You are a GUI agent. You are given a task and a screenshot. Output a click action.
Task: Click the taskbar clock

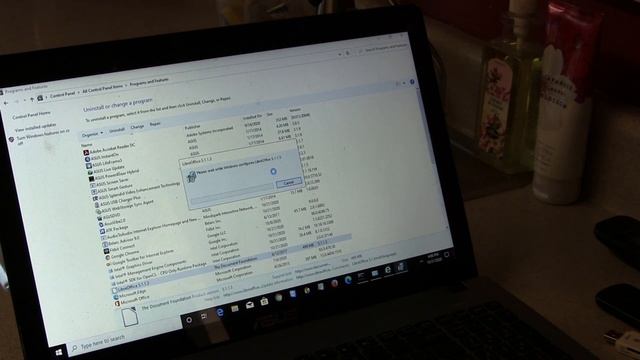(433, 258)
